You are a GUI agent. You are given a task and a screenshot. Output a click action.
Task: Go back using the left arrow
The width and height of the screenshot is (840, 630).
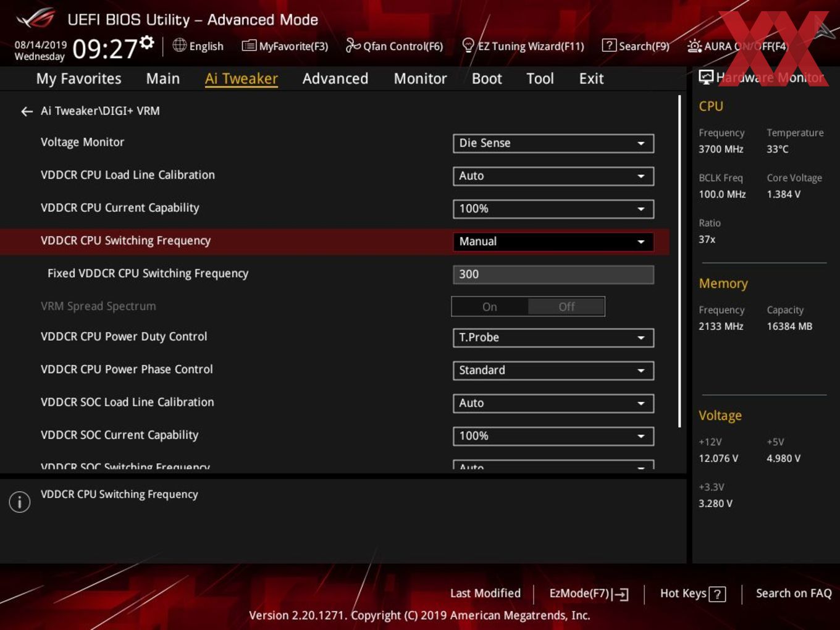point(27,111)
